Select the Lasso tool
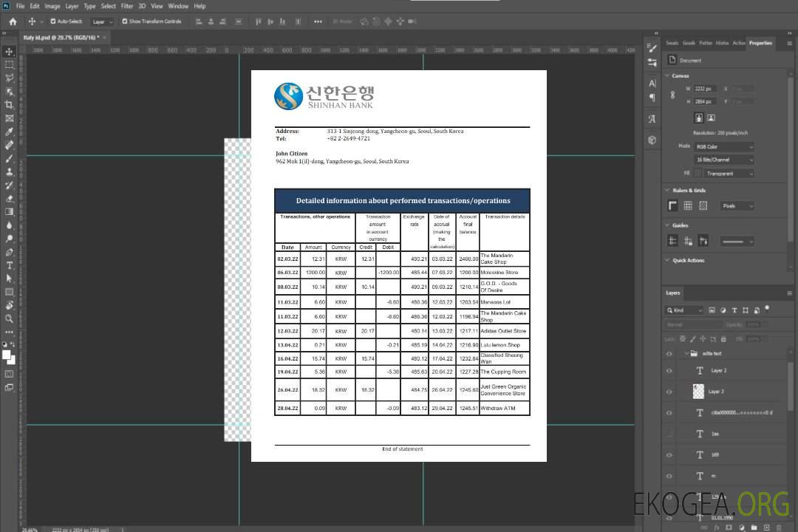 tap(9, 78)
